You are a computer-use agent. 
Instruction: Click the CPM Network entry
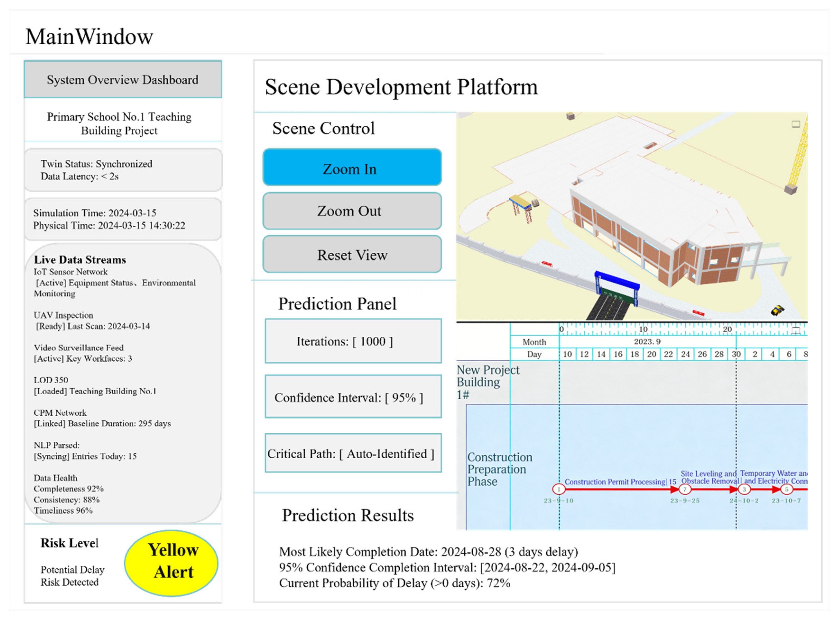[102, 418]
